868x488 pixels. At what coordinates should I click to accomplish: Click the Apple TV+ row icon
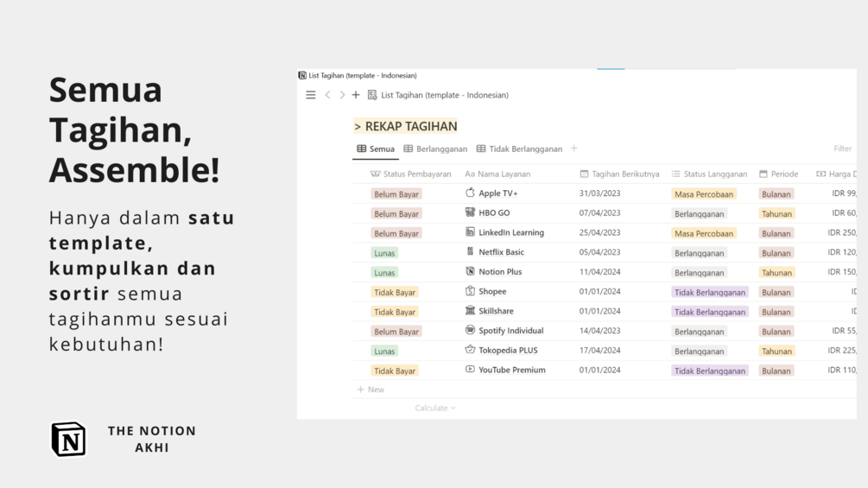pyautogui.click(x=470, y=193)
